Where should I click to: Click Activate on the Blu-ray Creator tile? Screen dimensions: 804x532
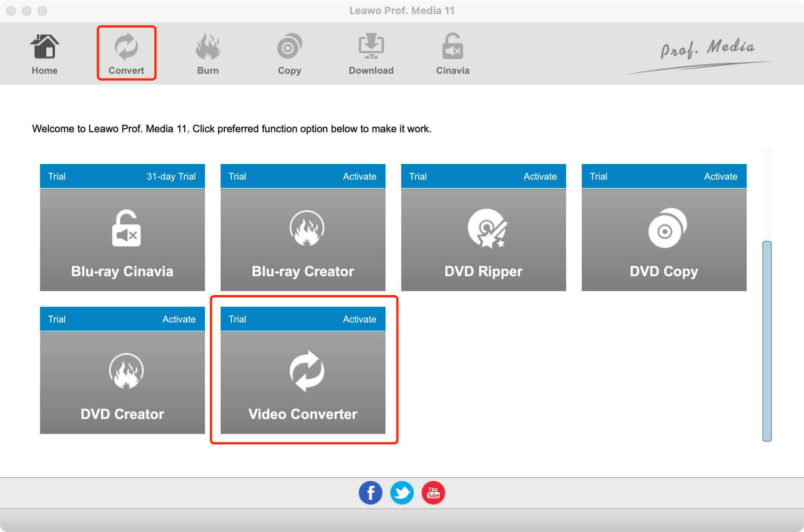point(360,176)
